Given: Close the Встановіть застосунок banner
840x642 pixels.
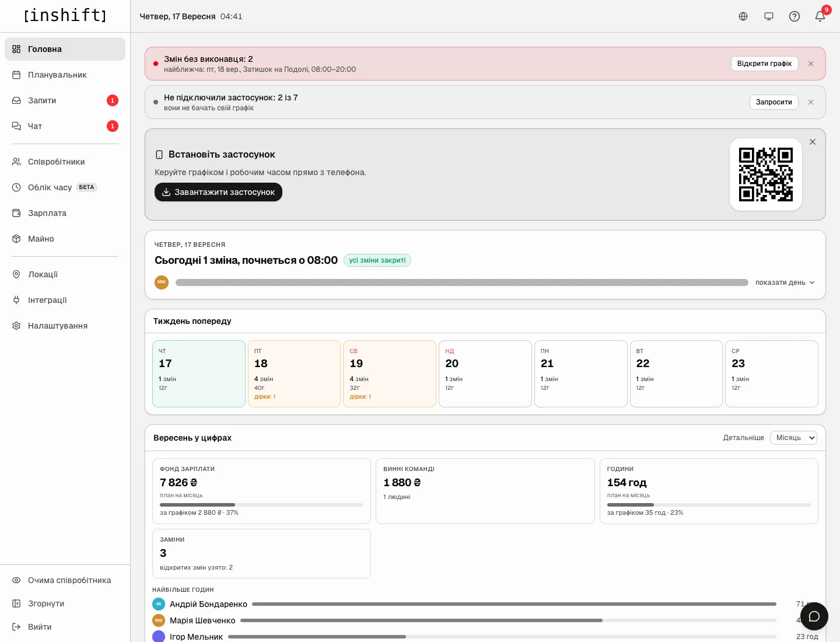Looking at the screenshot, I should 813,142.
